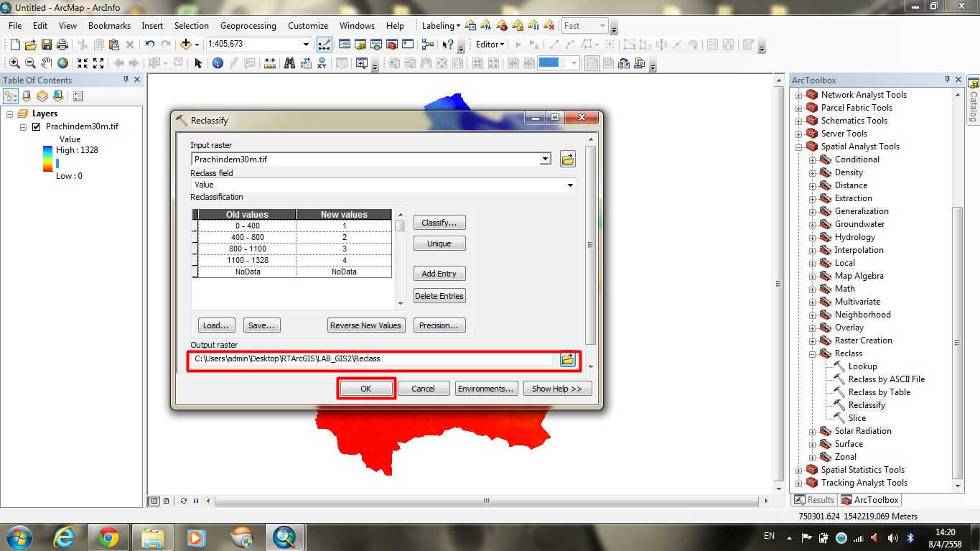
Task: Click the Print icon in the toolbar
Action: point(62,45)
